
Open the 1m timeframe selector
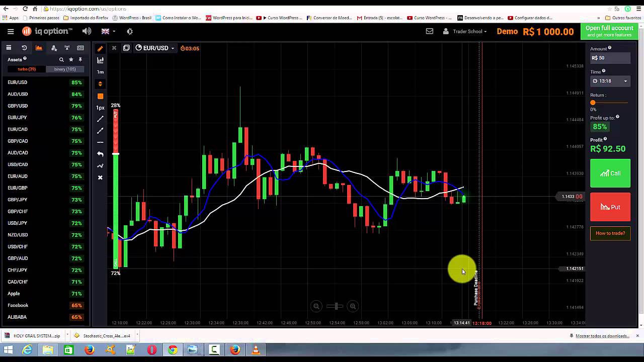[x=100, y=72]
